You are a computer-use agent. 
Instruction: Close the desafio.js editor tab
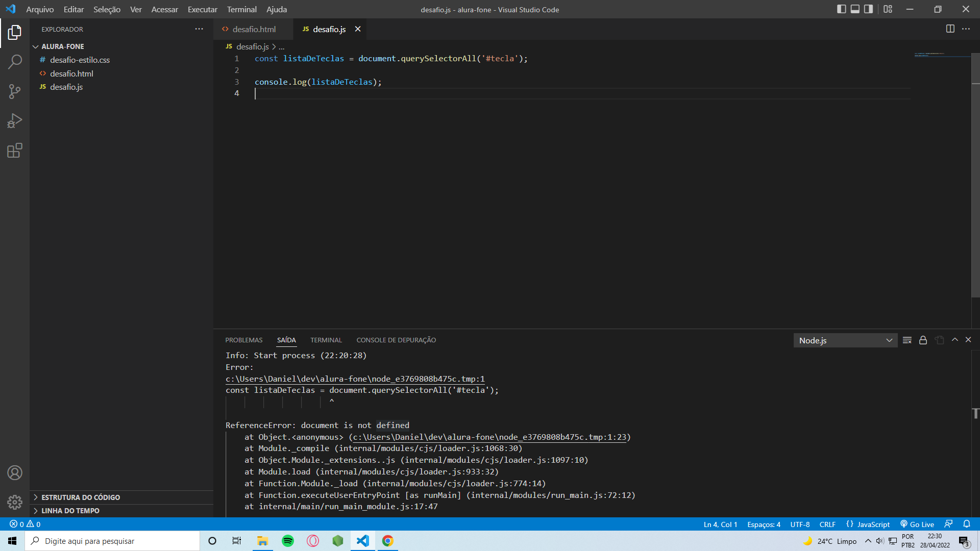point(358,29)
